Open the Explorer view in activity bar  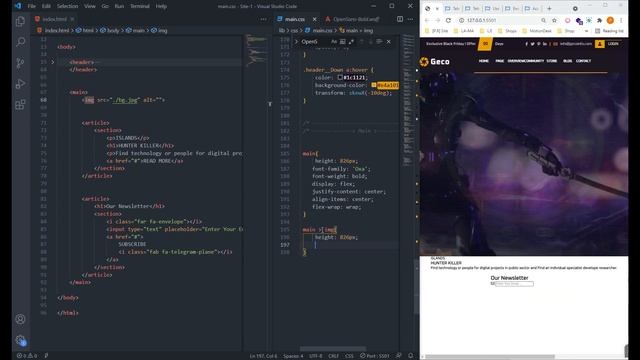tap(20, 21)
